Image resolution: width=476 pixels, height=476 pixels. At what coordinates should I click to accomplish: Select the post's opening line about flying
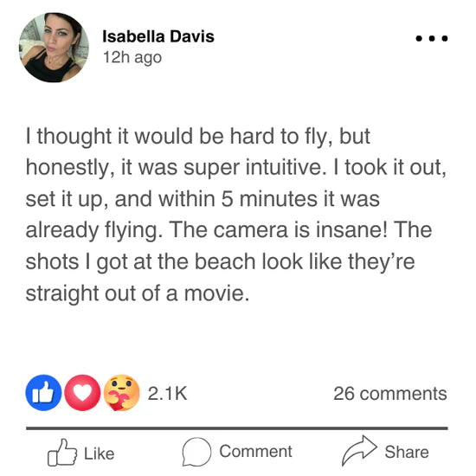(x=198, y=136)
